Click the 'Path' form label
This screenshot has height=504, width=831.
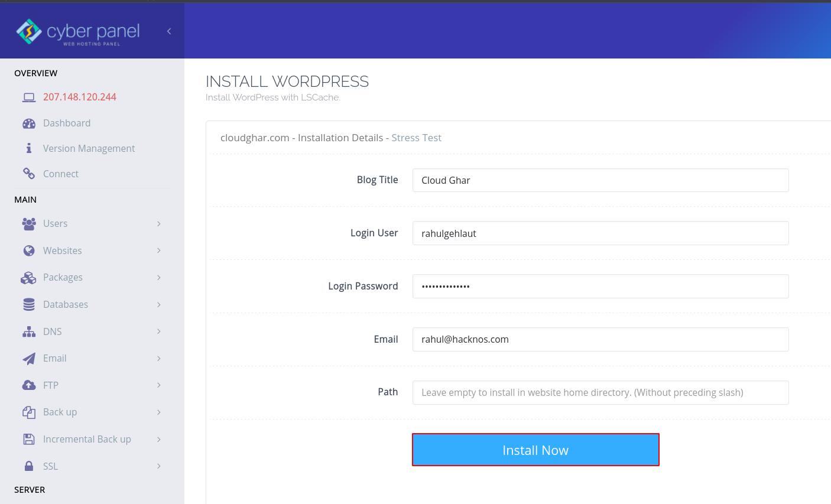click(x=388, y=392)
